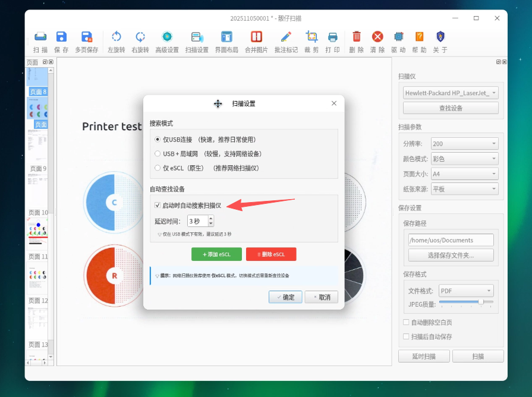
Task: Click the green 添加 eSCL button
Action: 216,254
